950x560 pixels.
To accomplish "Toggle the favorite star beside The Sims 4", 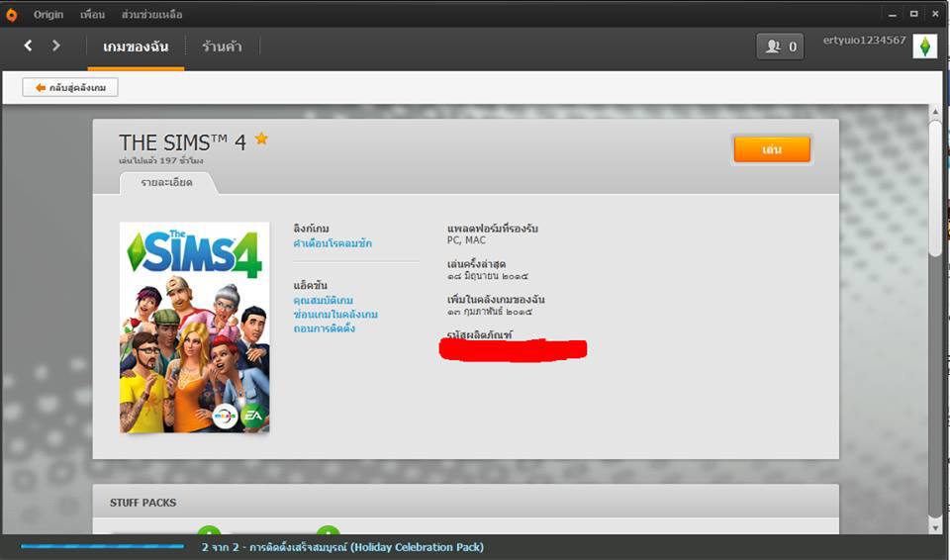I will (261, 139).
